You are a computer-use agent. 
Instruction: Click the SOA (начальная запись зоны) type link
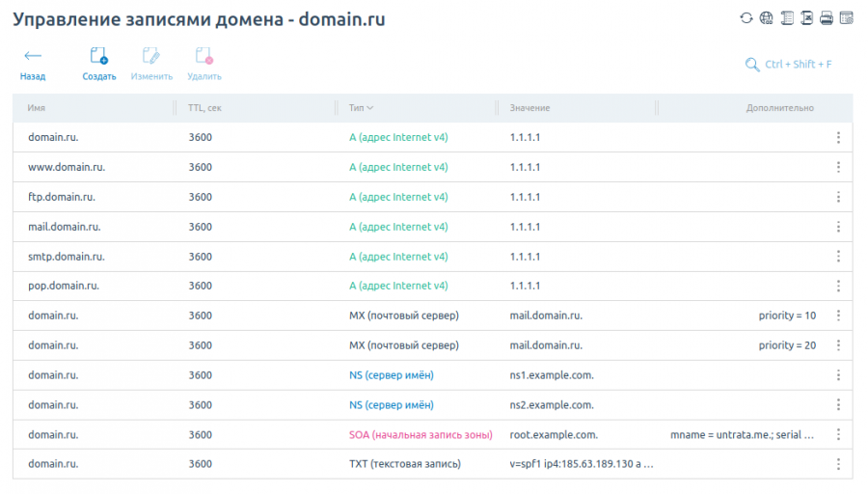point(420,435)
